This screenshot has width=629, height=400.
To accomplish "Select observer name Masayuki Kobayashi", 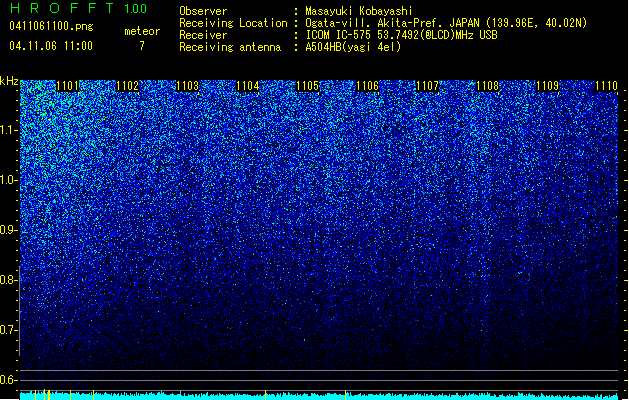I will point(359,11).
